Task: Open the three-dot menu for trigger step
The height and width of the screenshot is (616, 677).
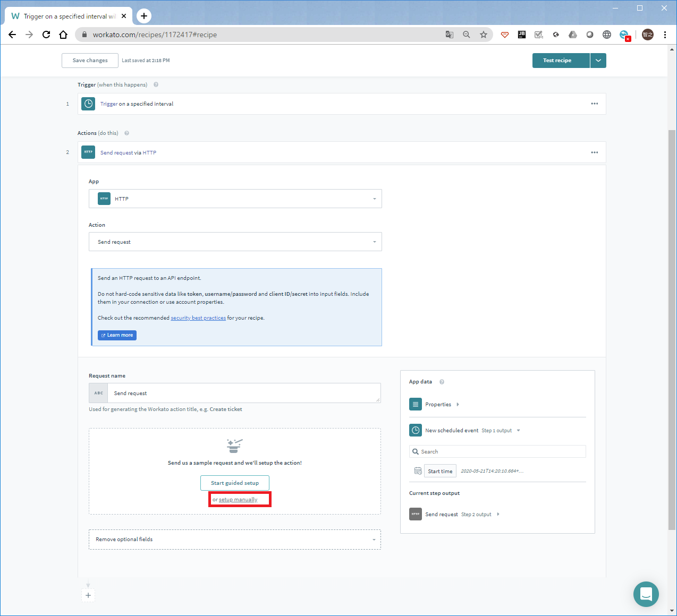Action: pos(594,104)
